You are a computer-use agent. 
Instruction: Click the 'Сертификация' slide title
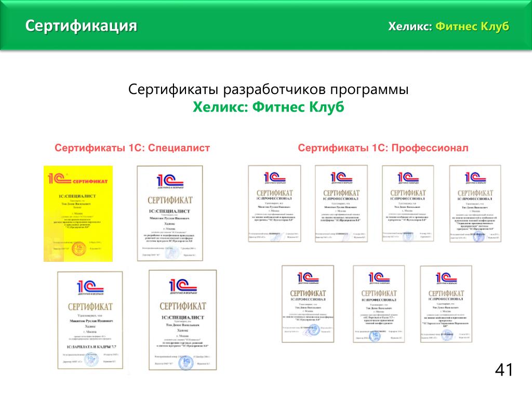(x=81, y=26)
